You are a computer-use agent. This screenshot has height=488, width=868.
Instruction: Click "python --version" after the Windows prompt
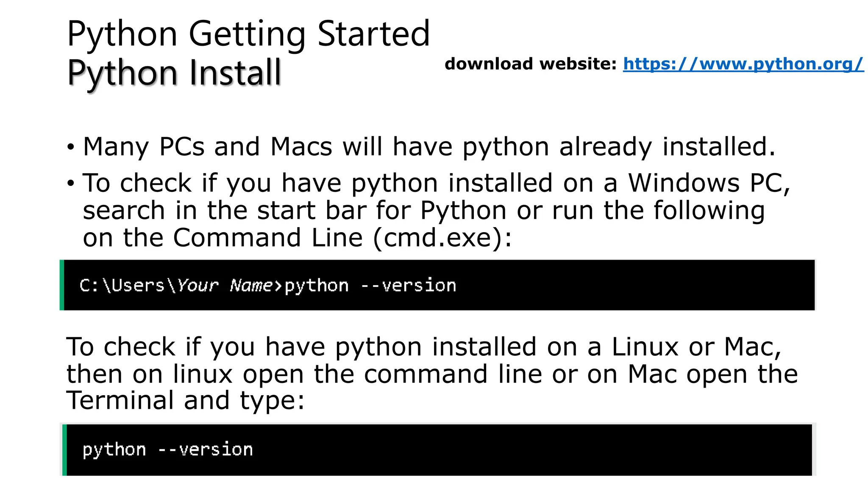(370, 286)
